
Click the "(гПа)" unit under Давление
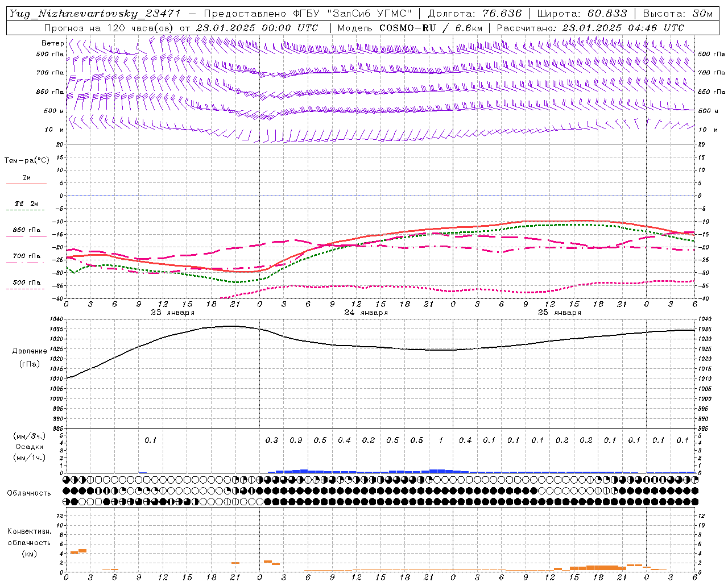pos(30,364)
